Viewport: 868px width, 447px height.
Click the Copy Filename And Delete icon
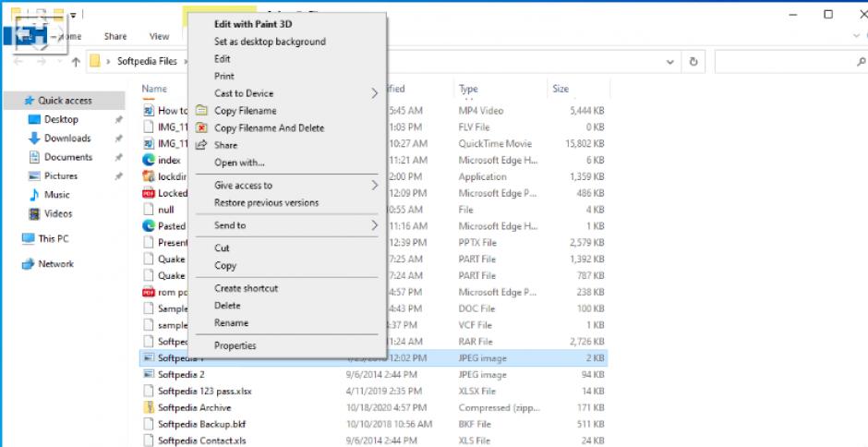201,128
